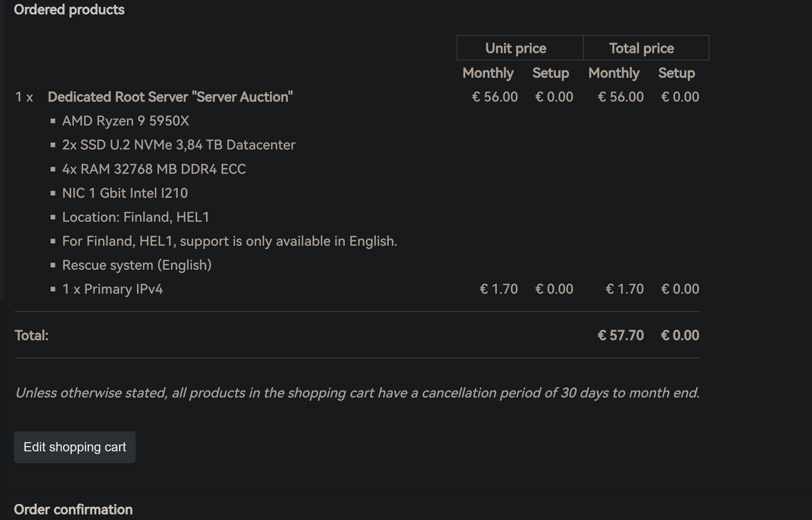Click the 1 x Primary IPv4 item
This screenshot has height=520, width=812.
tap(112, 289)
